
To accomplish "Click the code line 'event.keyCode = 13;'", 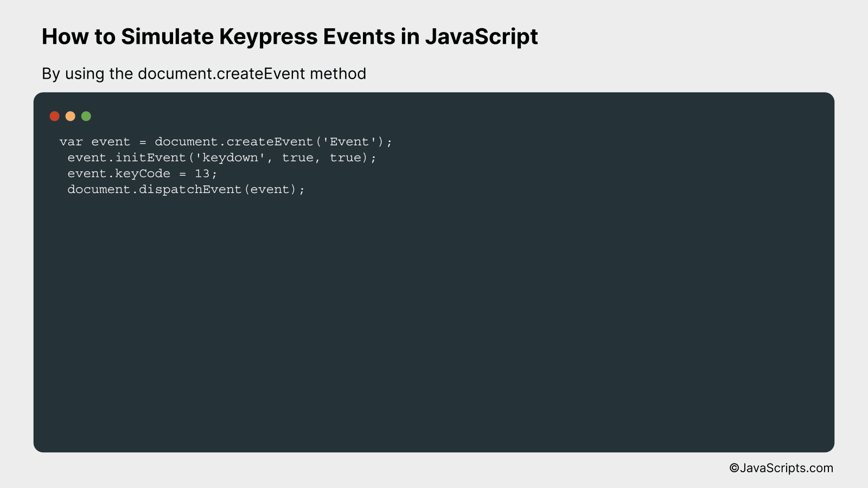I will pos(142,174).
